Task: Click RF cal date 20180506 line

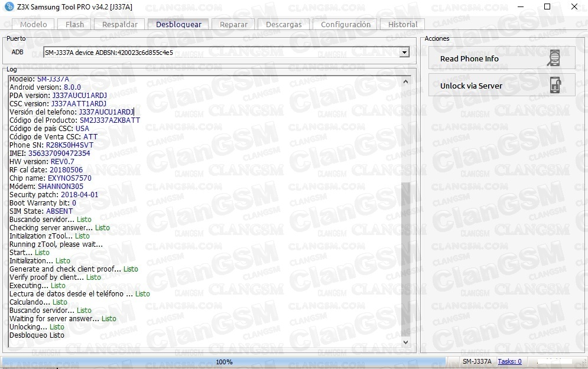Action: coord(46,169)
